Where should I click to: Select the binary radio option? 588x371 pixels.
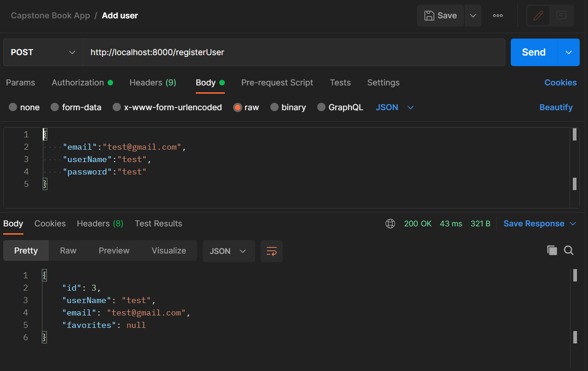pyautogui.click(x=288, y=107)
